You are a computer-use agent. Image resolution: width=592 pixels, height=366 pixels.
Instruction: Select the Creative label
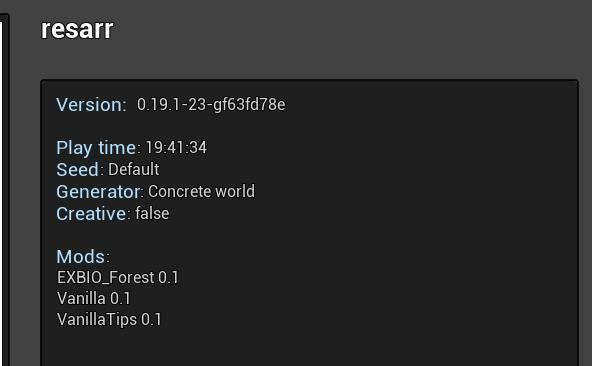91,214
